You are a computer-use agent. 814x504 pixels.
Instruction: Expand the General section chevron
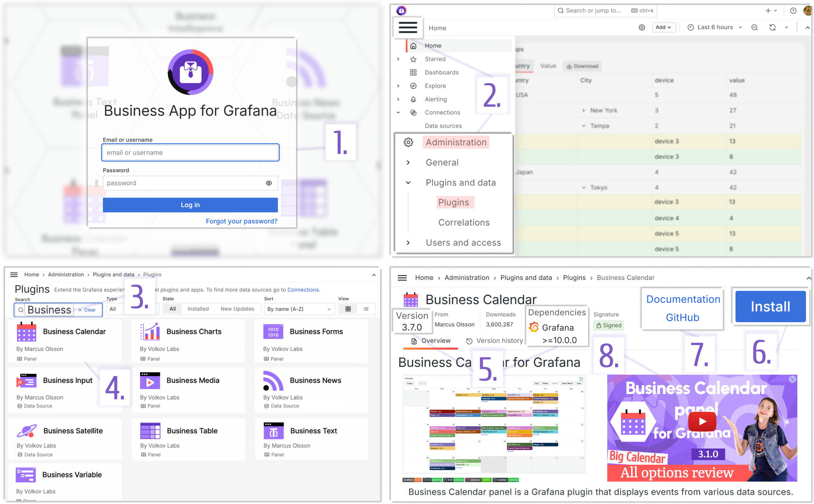(408, 162)
